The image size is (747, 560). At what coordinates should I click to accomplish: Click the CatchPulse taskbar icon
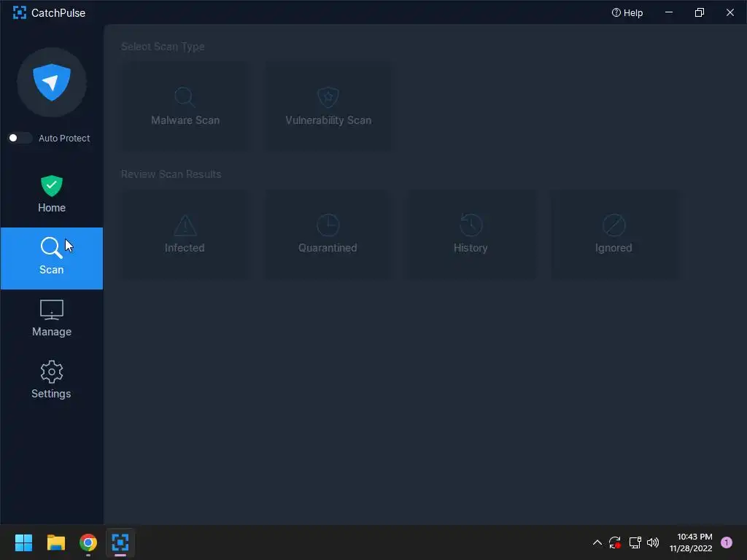pyautogui.click(x=120, y=542)
